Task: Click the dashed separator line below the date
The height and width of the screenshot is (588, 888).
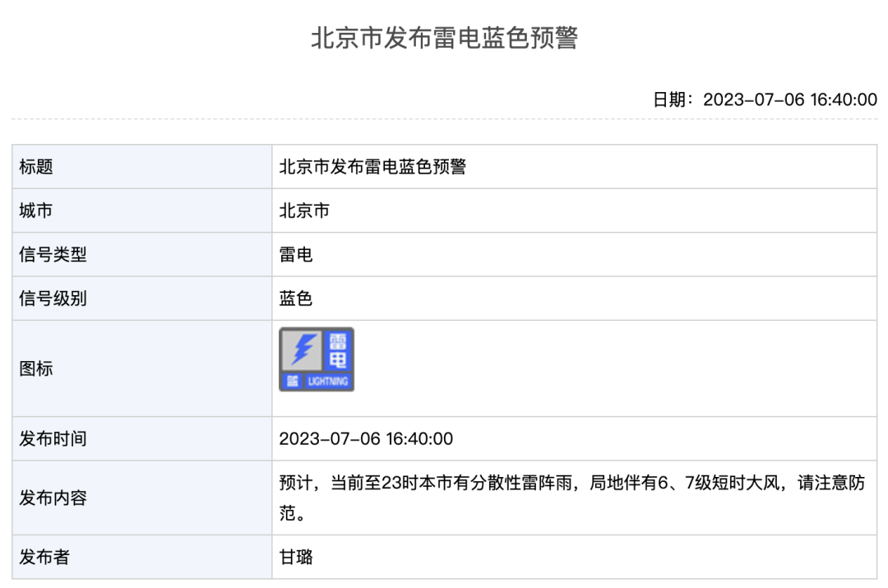Action: pos(444,120)
